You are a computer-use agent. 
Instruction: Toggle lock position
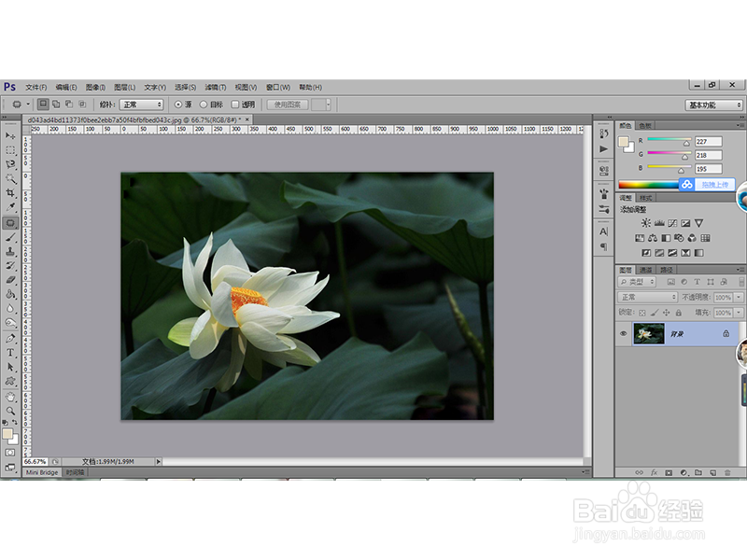click(666, 313)
